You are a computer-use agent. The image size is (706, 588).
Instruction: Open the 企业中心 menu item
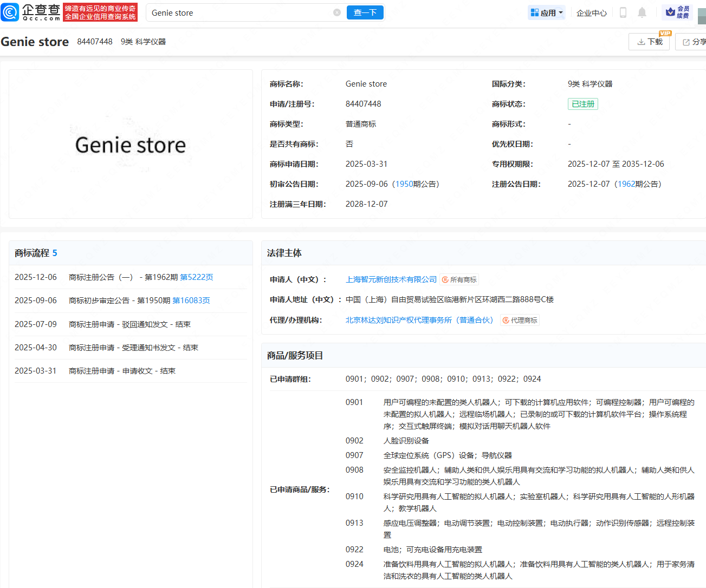[591, 12]
